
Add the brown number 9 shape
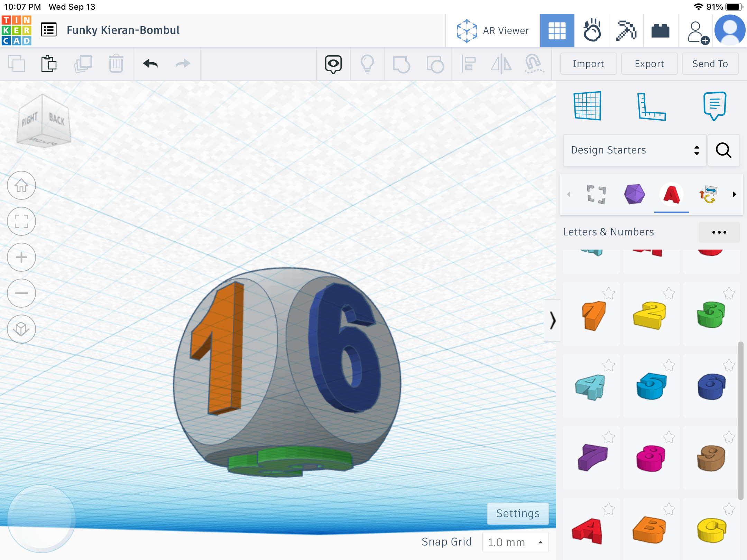(x=711, y=458)
